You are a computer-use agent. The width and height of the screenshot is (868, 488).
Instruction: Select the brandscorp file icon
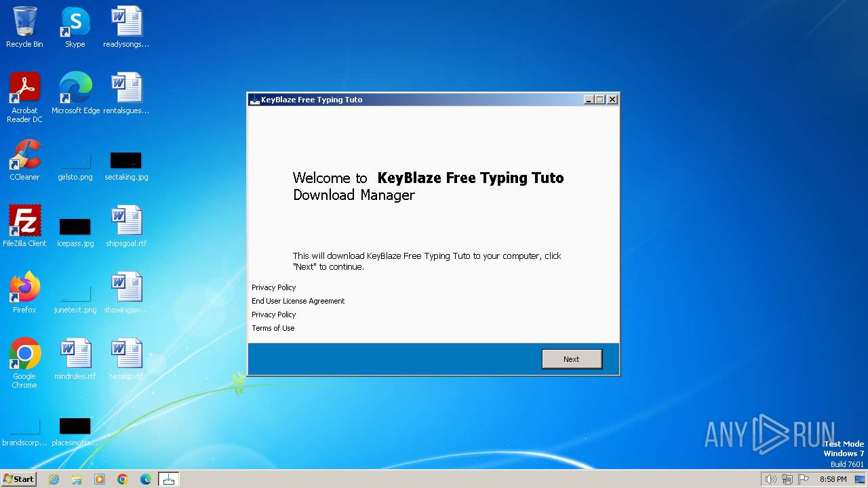(24, 432)
